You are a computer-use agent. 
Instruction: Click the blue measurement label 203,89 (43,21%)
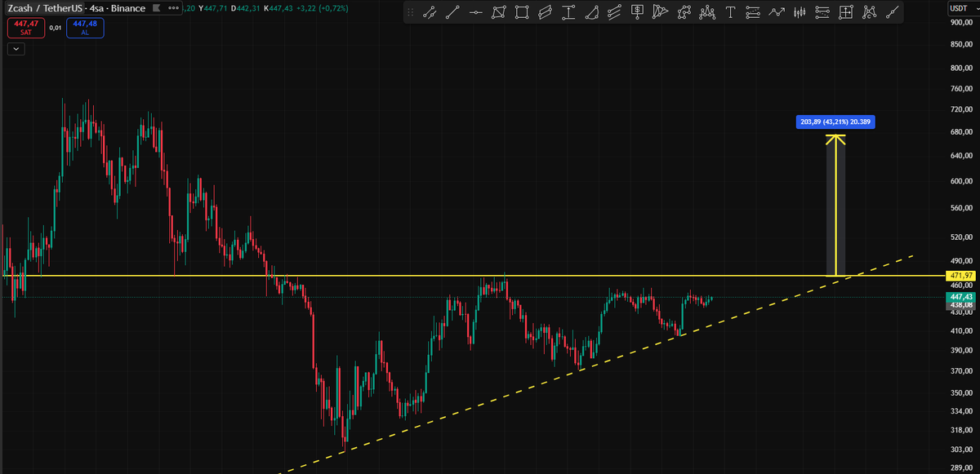coord(836,122)
